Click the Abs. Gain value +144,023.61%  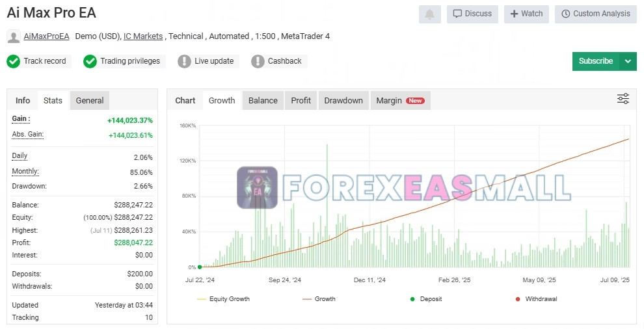pyautogui.click(x=131, y=135)
